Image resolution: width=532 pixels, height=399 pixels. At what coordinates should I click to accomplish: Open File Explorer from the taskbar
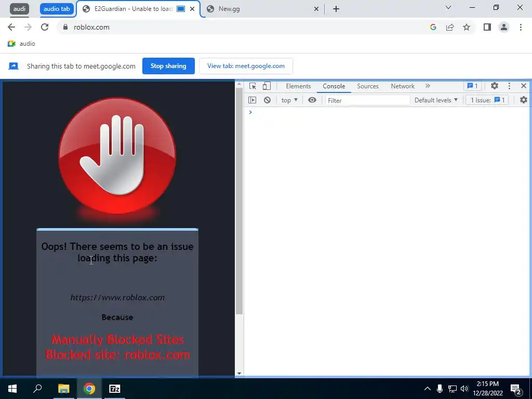click(63, 389)
